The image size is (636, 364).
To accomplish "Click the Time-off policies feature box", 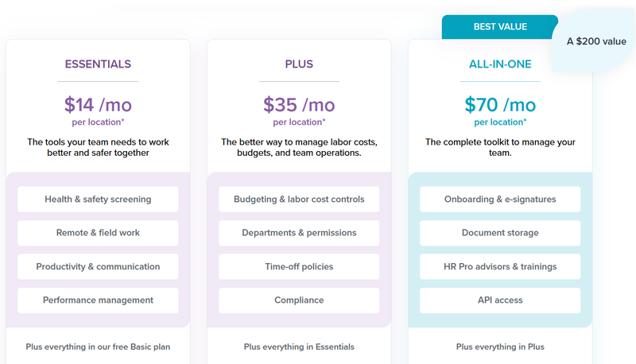I will [x=299, y=266].
